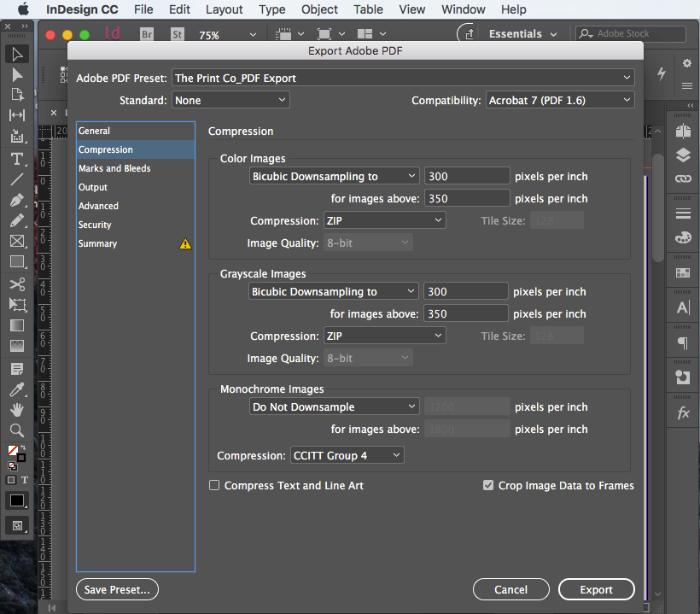Select the Page tool
The height and width of the screenshot is (614, 700).
tap(17, 95)
